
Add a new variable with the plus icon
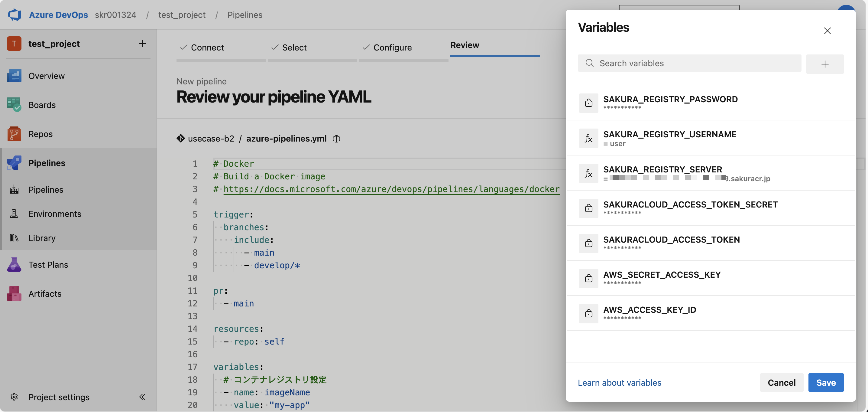coord(825,64)
